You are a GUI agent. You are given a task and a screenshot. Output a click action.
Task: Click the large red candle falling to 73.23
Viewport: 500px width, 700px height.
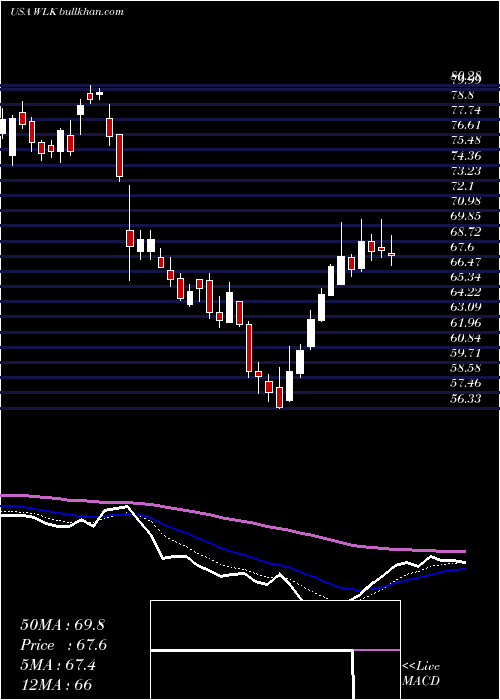pyautogui.click(x=119, y=156)
